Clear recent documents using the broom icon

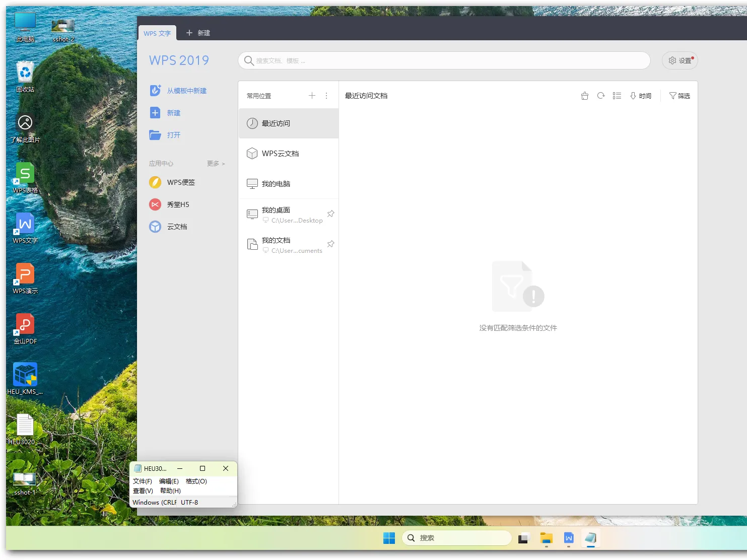coord(584,95)
